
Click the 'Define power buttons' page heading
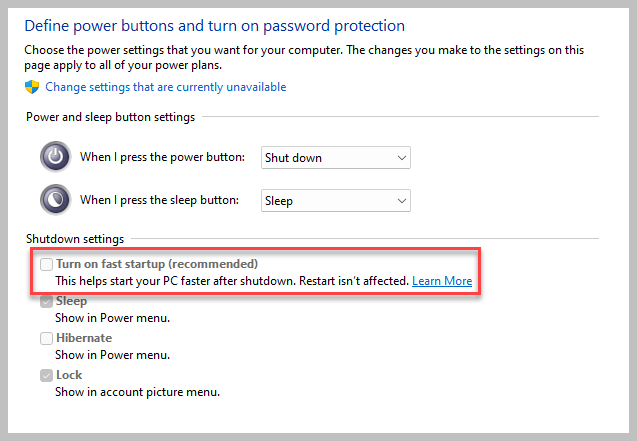pyautogui.click(x=214, y=25)
